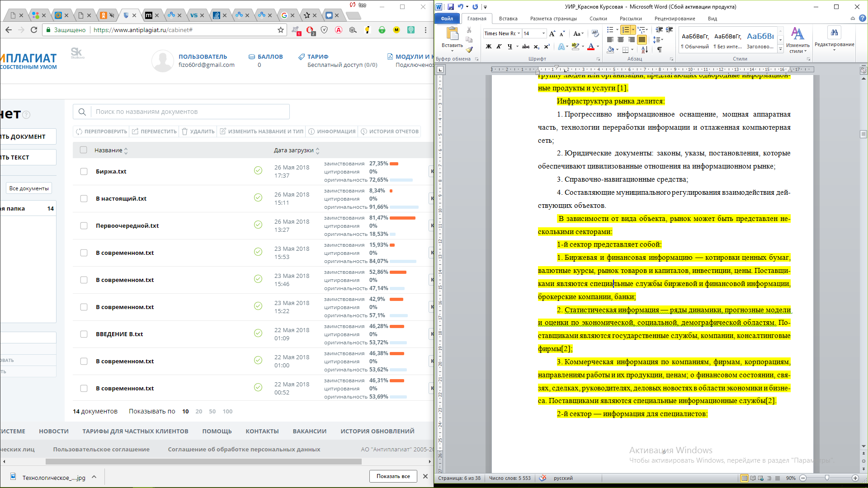
Task: Switch to Вставка ribbon tab
Action: click(508, 19)
